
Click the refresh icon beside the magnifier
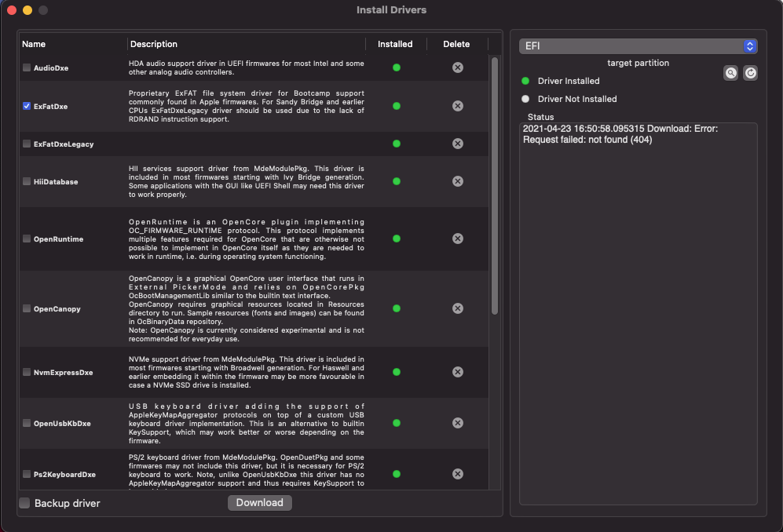750,73
